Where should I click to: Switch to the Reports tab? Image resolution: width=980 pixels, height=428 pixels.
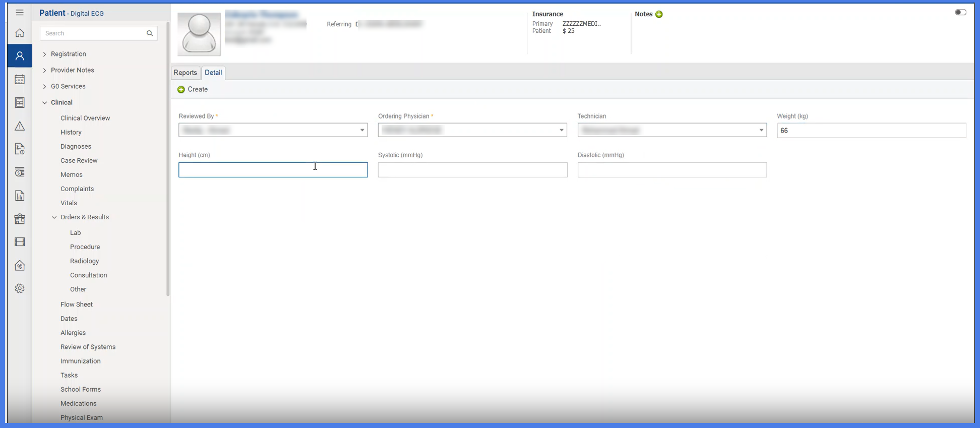pos(185,73)
